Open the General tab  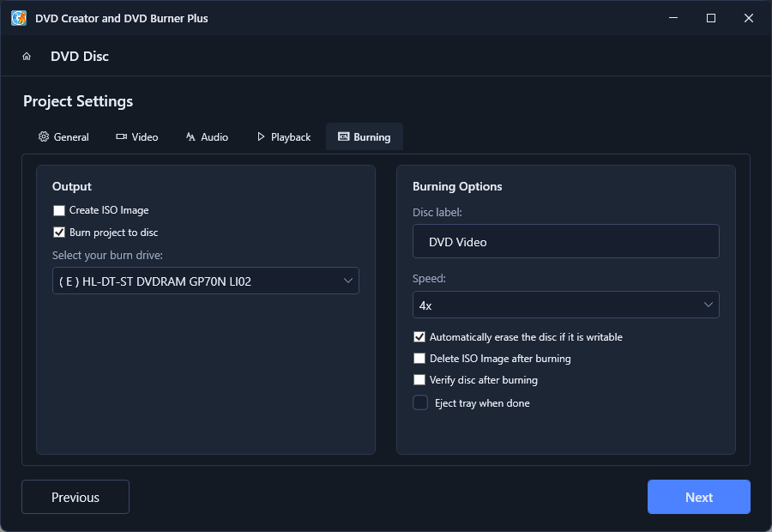[63, 137]
